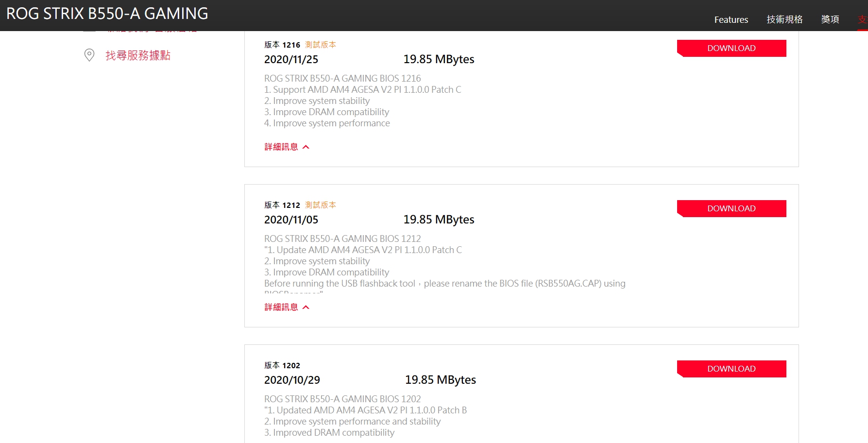The height and width of the screenshot is (443, 868).
Task: Click the 版本 1212 version label
Action: tap(282, 205)
